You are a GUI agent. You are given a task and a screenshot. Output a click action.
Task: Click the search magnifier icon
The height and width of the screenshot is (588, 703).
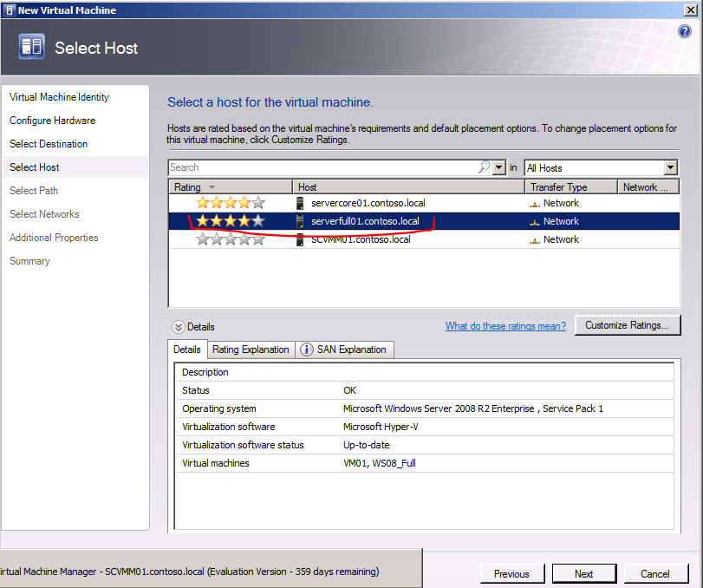[485, 167]
